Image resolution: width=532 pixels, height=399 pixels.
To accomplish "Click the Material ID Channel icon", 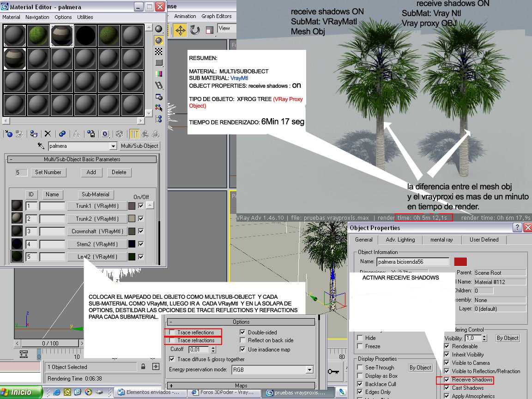I will coord(105,134).
